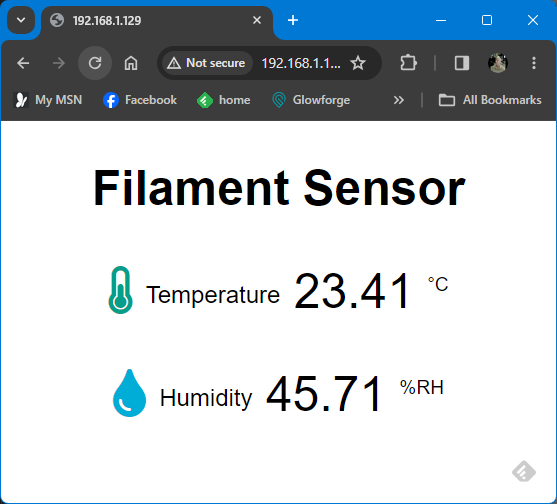Image resolution: width=557 pixels, height=504 pixels.
Task: Open the home bookmark
Action: point(224,100)
